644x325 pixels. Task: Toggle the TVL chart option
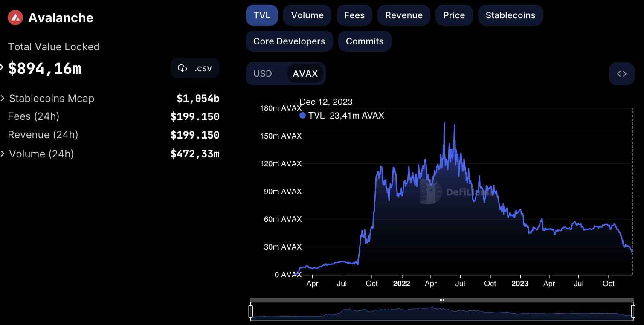tap(262, 15)
